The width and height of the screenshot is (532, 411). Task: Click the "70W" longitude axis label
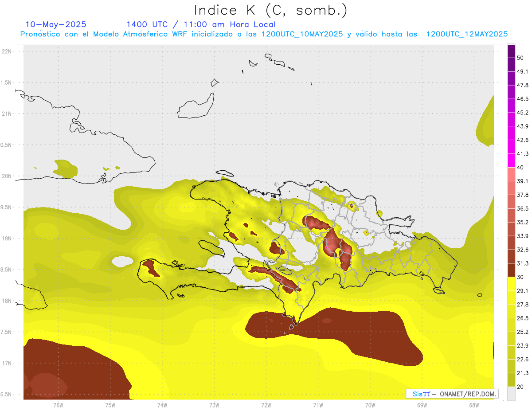(370, 405)
